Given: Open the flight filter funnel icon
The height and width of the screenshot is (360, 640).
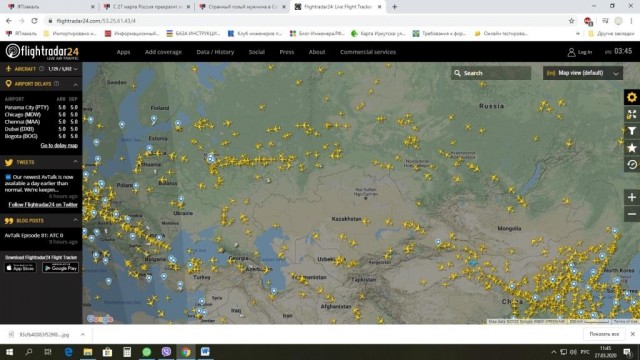Looking at the screenshot, I should 631,131.
